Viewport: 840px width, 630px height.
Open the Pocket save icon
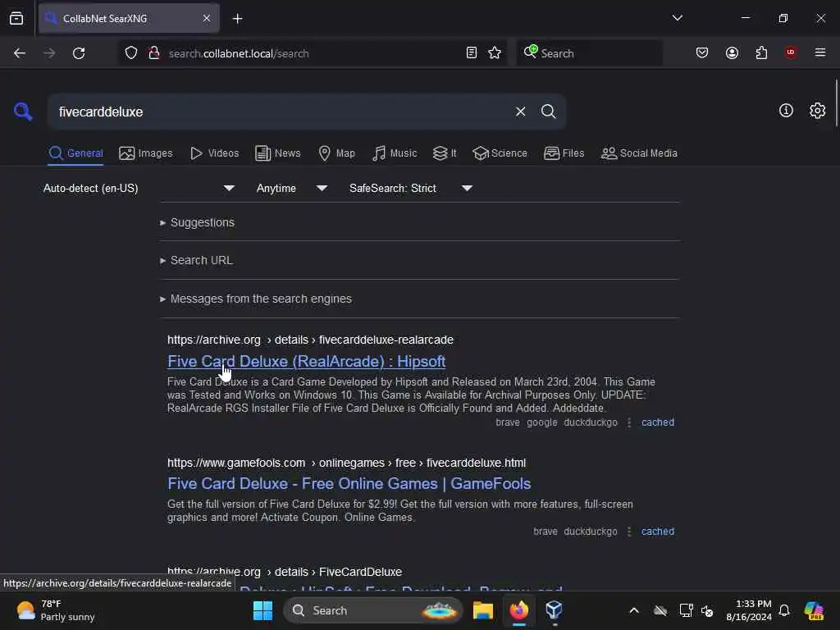pos(702,53)
